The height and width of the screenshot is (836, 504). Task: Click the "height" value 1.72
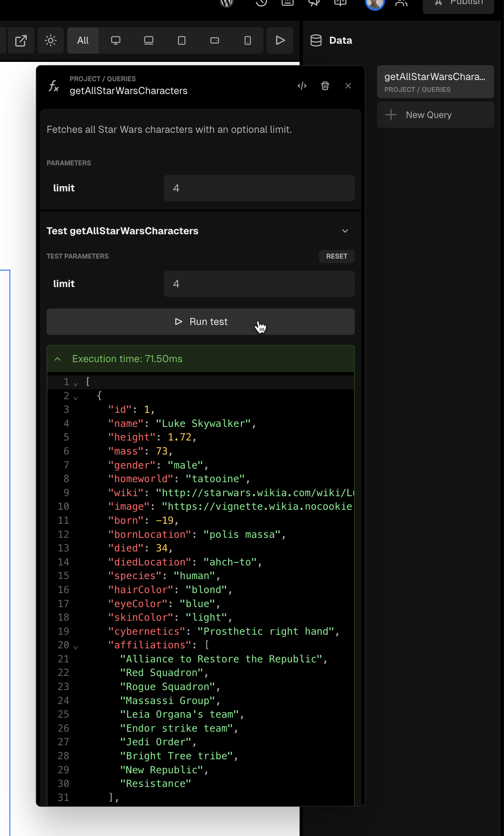tap(179, 437)
